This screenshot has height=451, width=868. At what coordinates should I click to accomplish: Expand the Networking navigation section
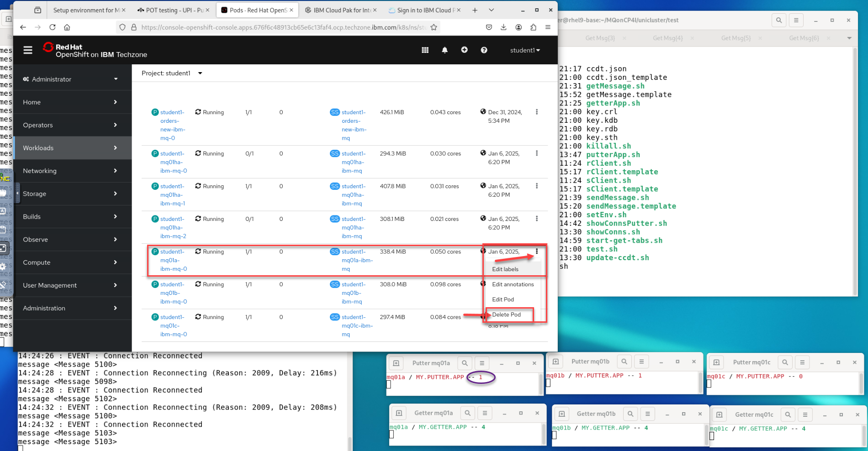pos(71,171)
